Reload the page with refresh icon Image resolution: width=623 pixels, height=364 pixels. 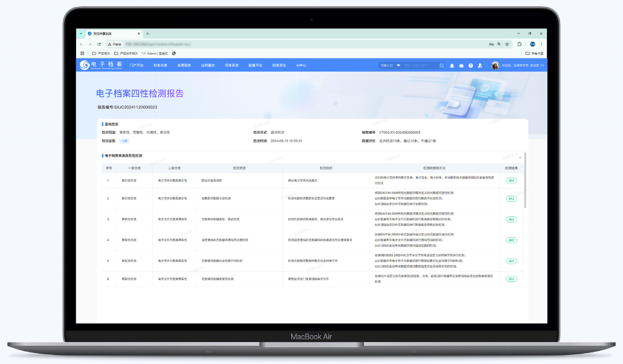coord(99,44)
